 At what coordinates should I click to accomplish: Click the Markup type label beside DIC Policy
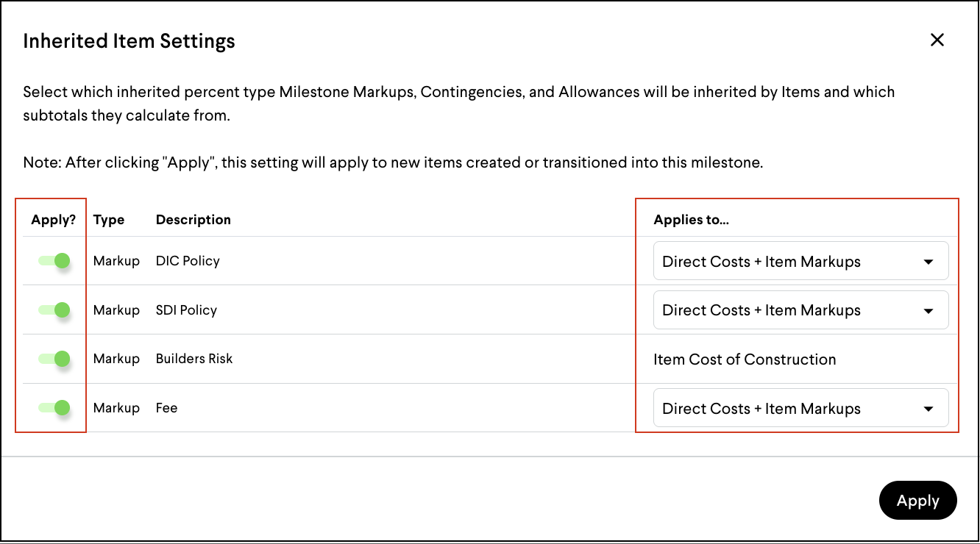pos(116,261)
